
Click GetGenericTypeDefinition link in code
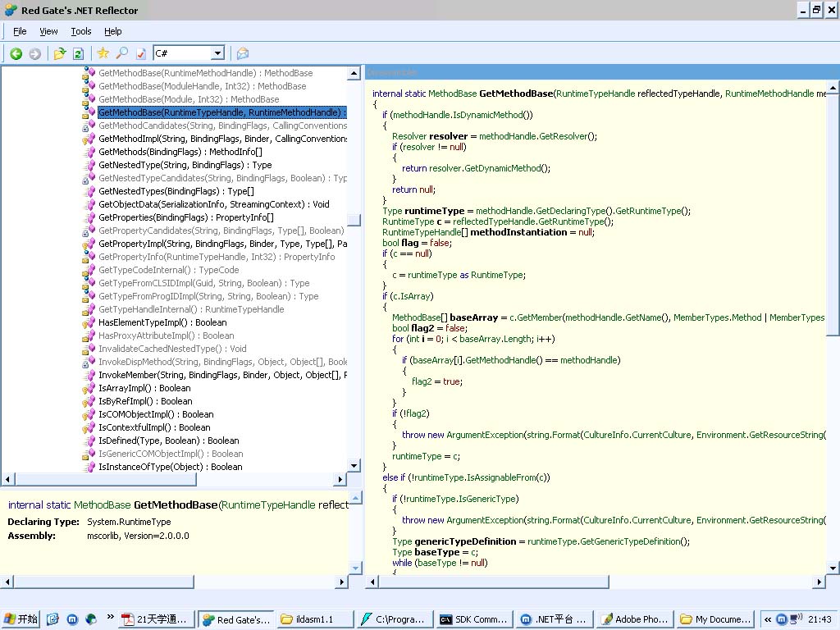629,541
